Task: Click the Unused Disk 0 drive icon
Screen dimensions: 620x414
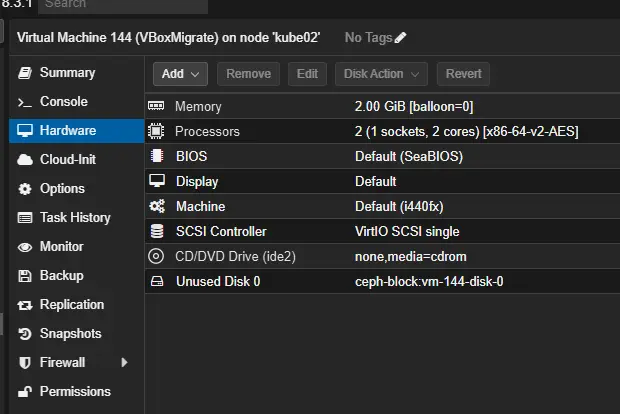Action: click(156, 281)
